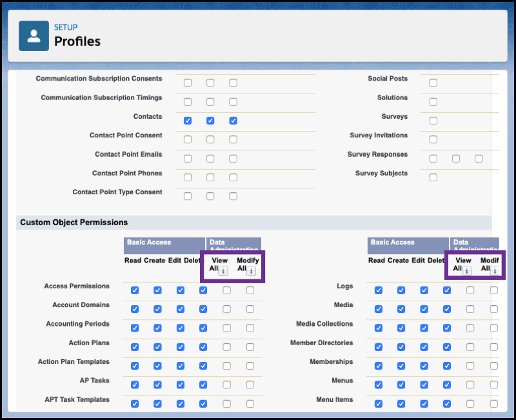This screenshot has height=420, width=516.
Task: Uncheck third checkbox in Contacts row
Action: click(x=233, y=121)
